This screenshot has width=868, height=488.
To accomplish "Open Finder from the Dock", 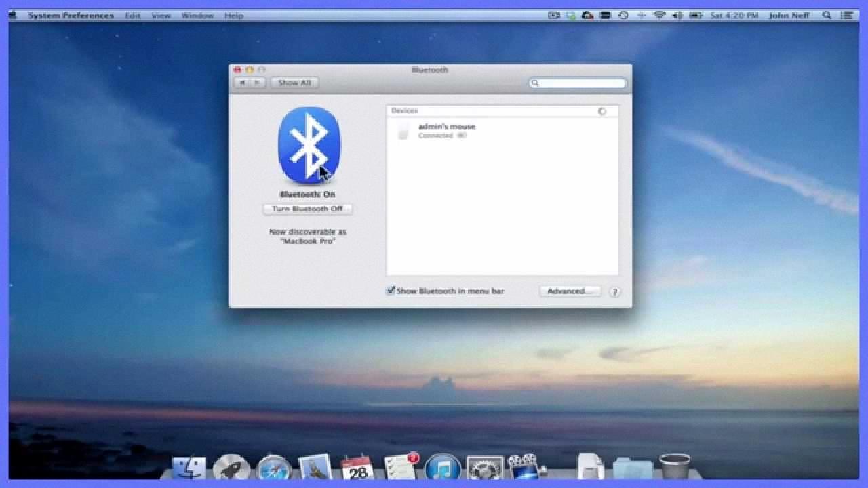I will point(188,466).
